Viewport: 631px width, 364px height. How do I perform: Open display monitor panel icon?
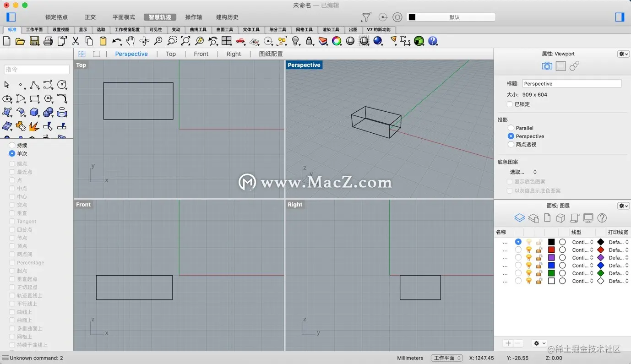pyautogui.click(x=588, y=218)
